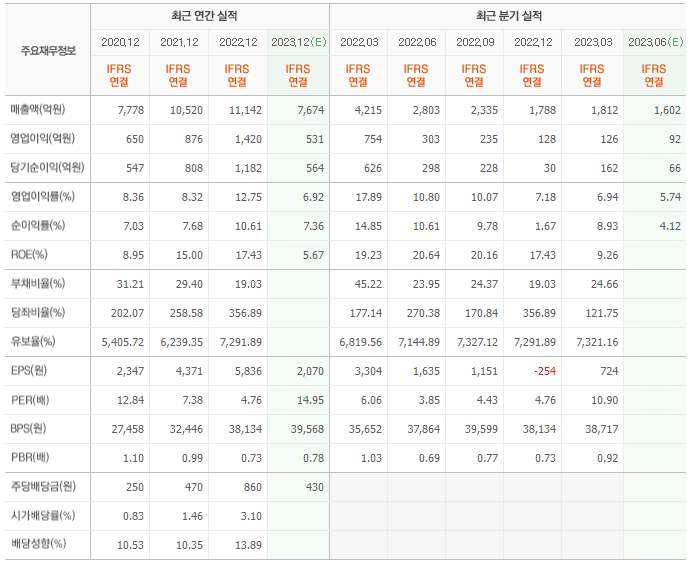Click quick ratio value 202.07
The height and width of the screenshot is (563, 690).
(127, 313)
